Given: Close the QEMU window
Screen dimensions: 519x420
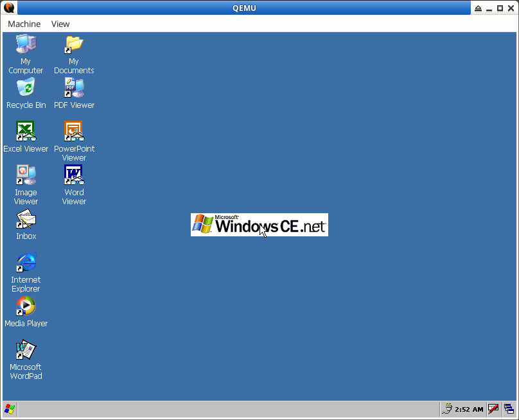Looking at the screenshot, I should pos(511,8).
